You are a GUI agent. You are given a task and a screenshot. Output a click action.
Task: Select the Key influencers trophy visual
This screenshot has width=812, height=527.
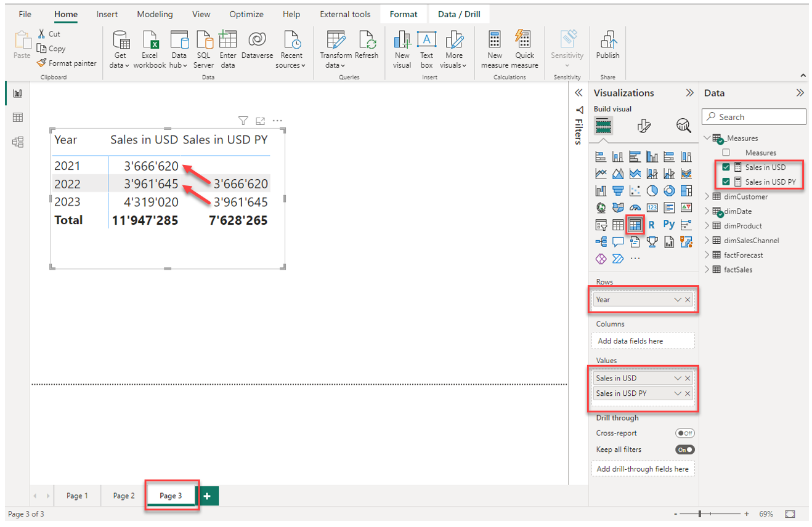pyautogui.click(x=652, y=242)
